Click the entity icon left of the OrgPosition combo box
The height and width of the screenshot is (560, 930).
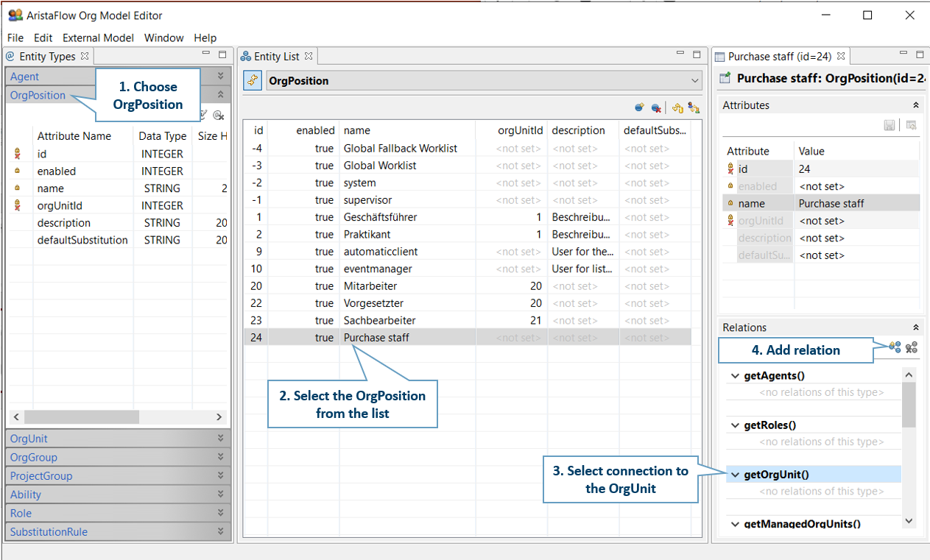(x=252, y=80)
